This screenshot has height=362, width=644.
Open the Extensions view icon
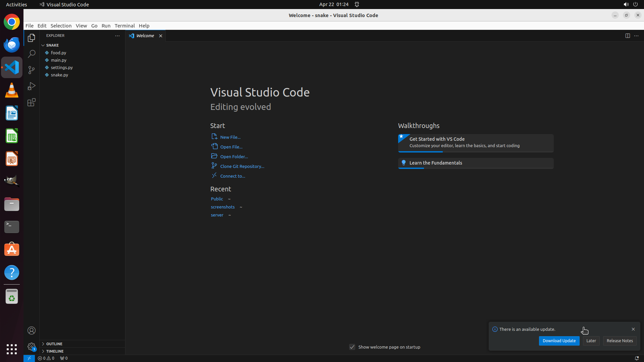coord(32,102)
